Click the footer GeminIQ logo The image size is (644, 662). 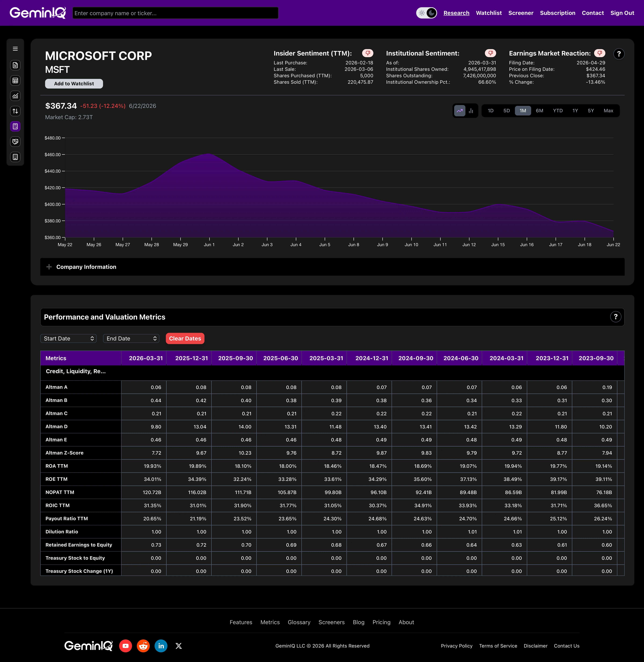89,646
